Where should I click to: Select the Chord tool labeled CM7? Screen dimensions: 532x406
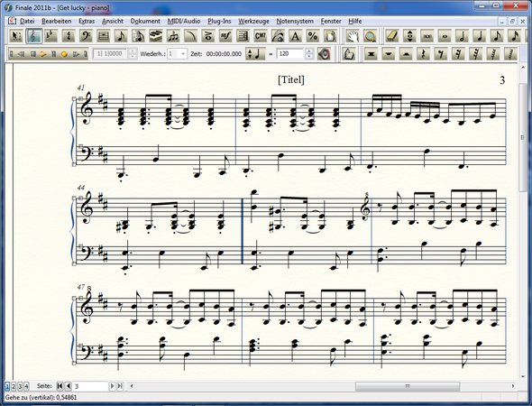pos(261,36)
